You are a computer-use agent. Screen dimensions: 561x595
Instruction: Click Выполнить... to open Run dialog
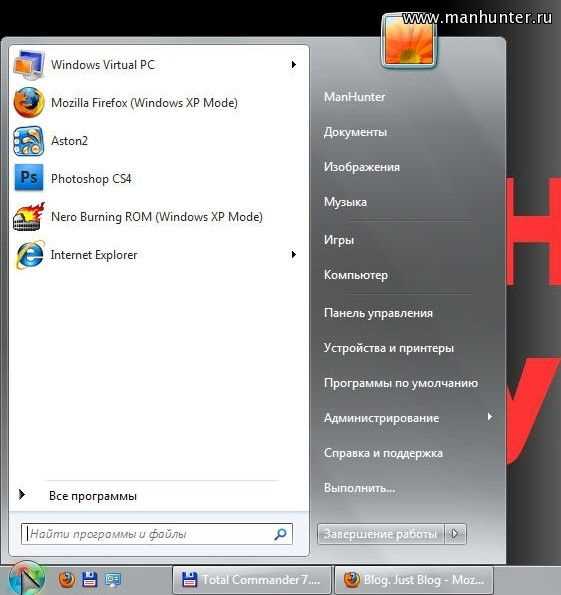tap(359, 488)
